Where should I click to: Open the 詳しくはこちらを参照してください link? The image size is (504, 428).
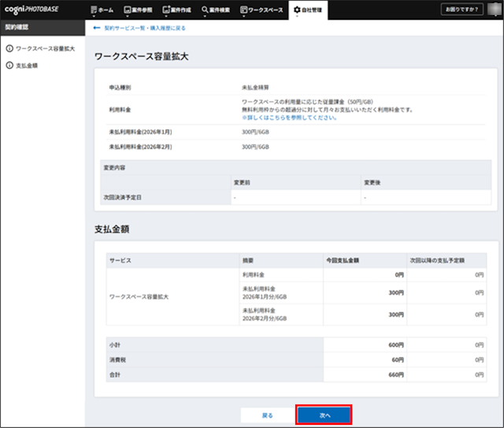[x=289, y=117]
